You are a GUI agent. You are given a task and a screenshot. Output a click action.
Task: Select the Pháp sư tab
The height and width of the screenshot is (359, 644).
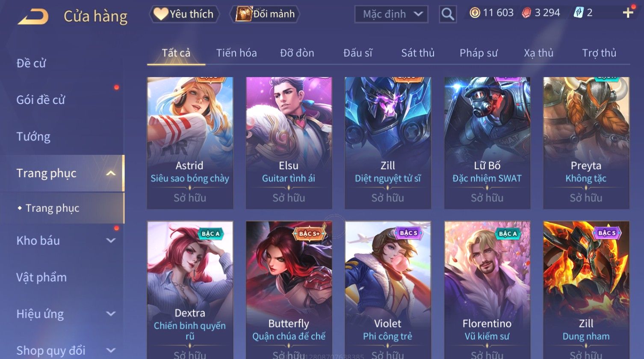[x=479, y=53]
